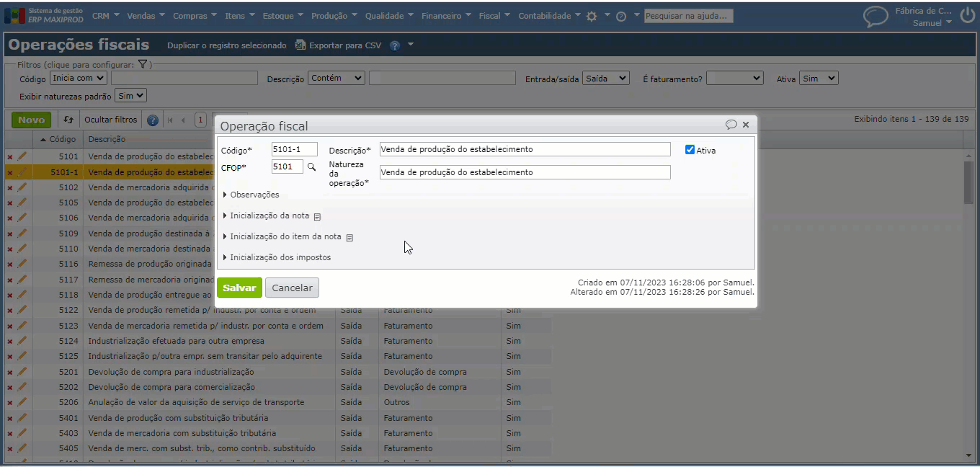Open the Código 'Inicia com' dropdown
This screenshot has width=980, height=467.
tap(79, 78)
